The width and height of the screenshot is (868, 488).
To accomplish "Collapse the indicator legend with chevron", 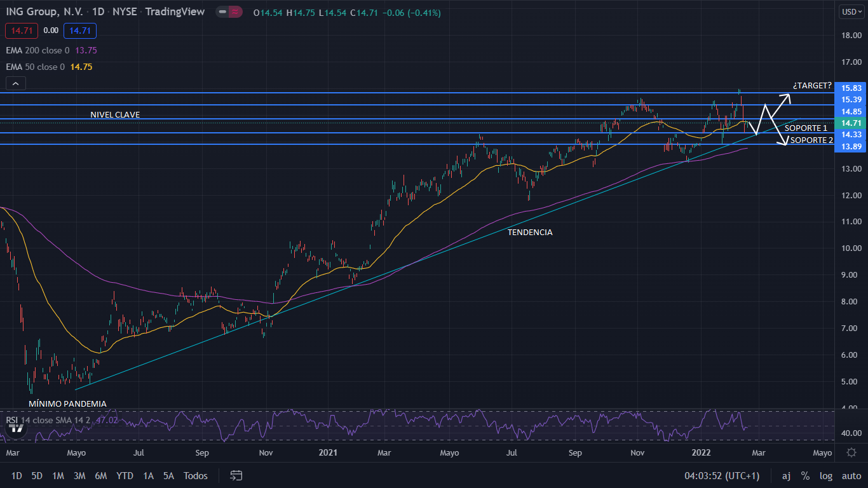I will pos(15,83).
